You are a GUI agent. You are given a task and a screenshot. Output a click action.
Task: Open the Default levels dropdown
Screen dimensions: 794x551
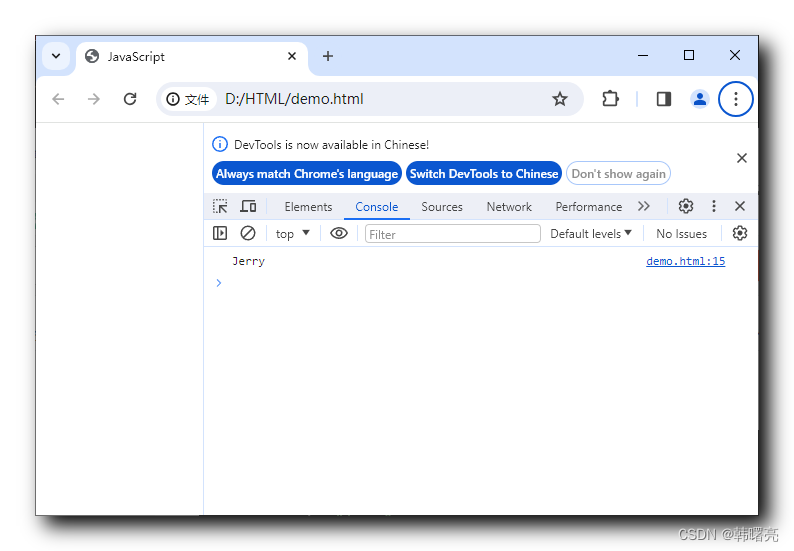[x=591, y=233]
